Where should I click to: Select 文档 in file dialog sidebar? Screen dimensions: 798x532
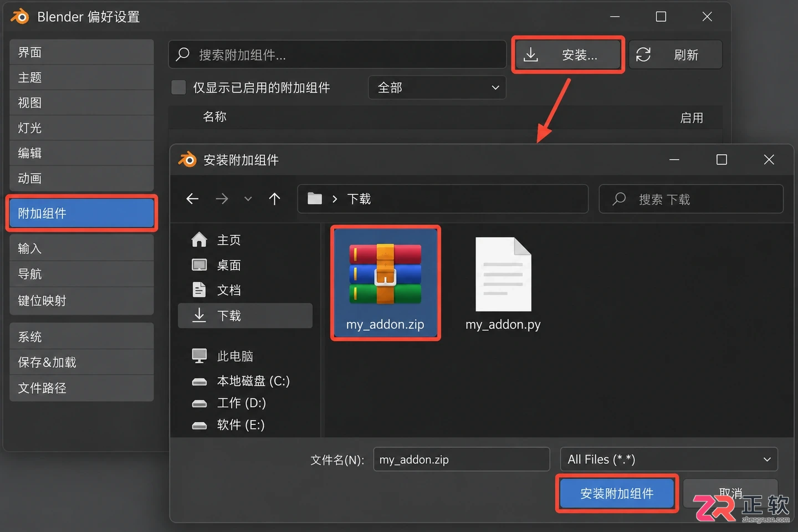[245, 290]
